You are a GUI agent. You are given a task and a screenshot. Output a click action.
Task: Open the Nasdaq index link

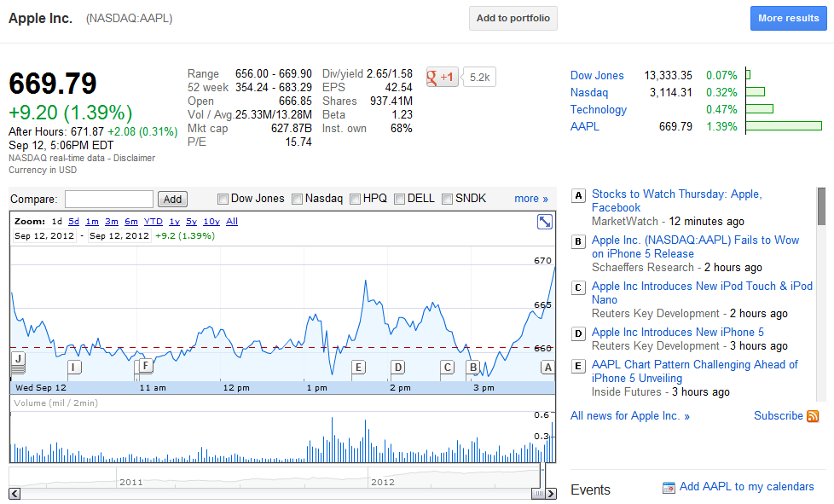(589, 92)
